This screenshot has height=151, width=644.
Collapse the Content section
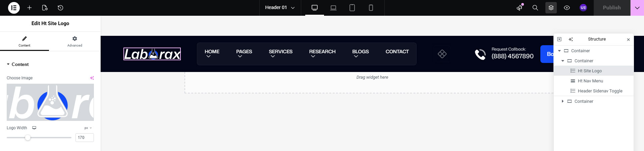(8, 64)
